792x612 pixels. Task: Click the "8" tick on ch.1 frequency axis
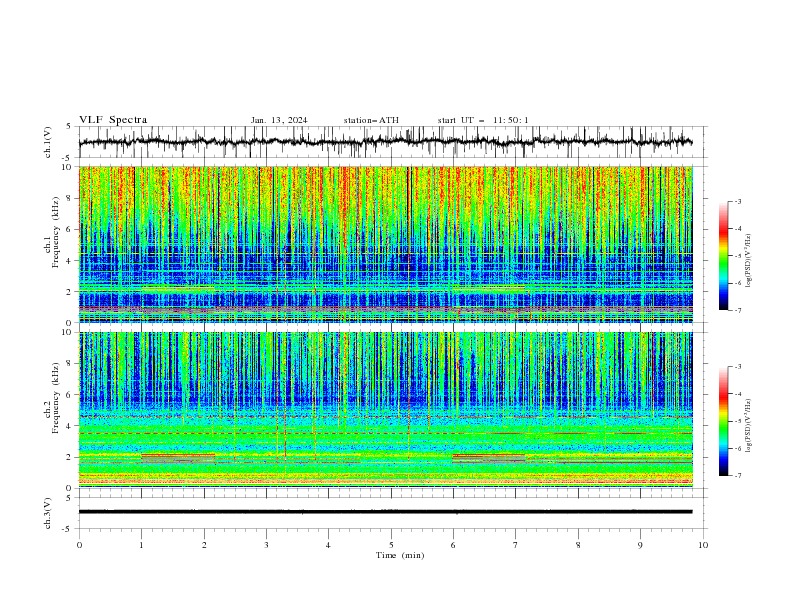click(x=70, y=198)
